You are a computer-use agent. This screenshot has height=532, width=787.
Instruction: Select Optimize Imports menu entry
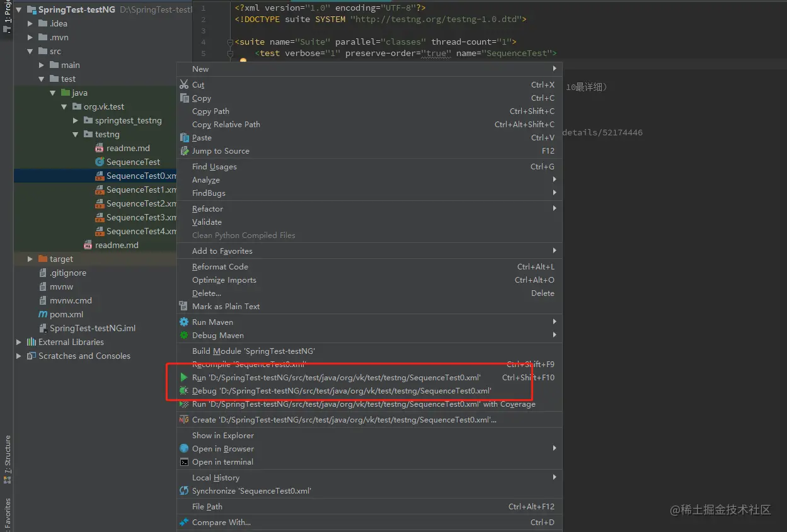369,280
